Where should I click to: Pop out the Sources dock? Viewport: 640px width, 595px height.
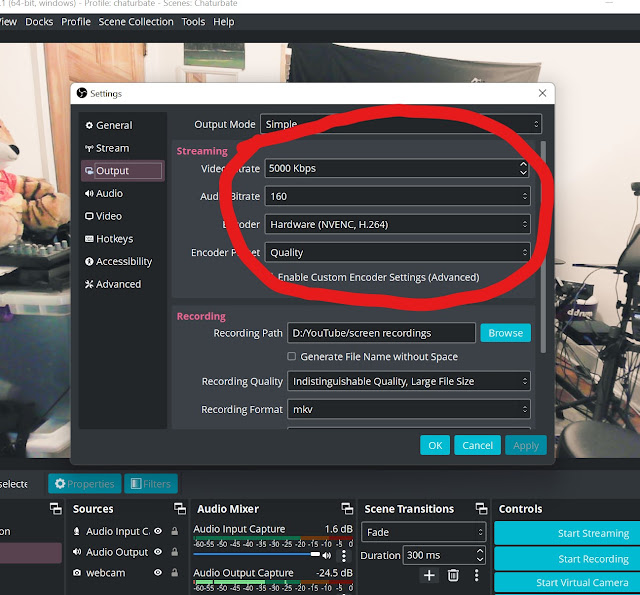(x=180, y=509)
